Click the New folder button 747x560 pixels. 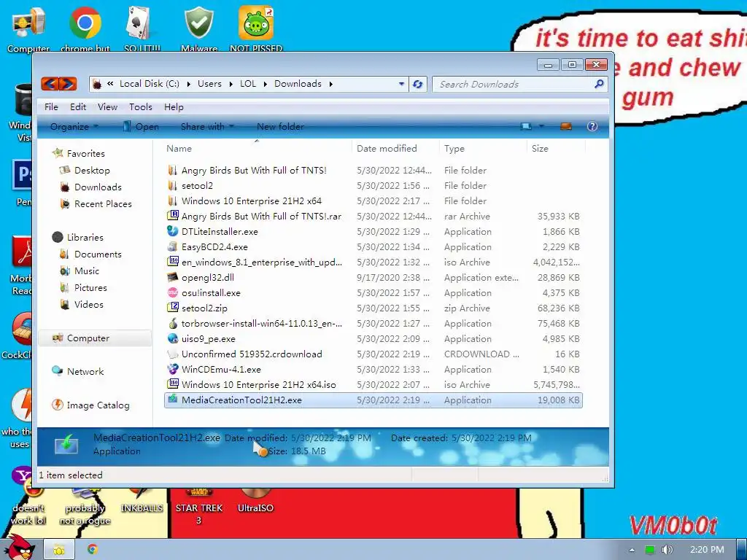point(280,126)
